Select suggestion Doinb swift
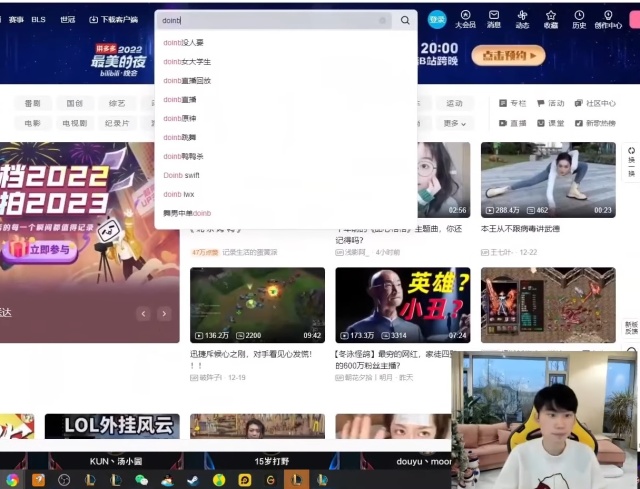Viewport: 640px width, 489px height. (x=181, y=175)
